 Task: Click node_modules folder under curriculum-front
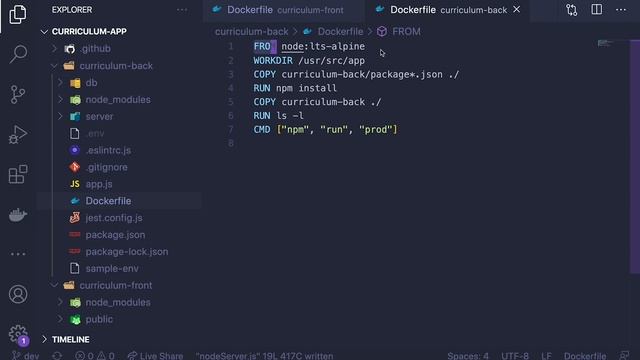click(118, 302)
